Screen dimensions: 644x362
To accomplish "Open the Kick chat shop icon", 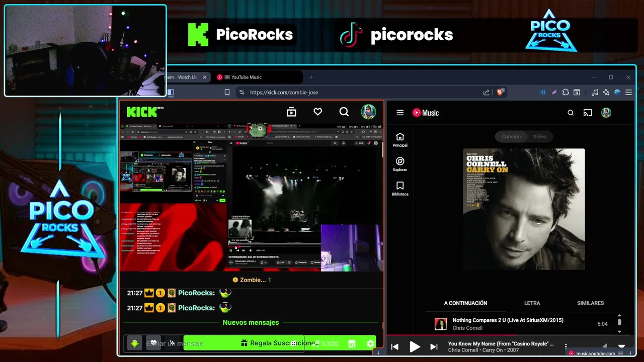I will tap(352, 343).
